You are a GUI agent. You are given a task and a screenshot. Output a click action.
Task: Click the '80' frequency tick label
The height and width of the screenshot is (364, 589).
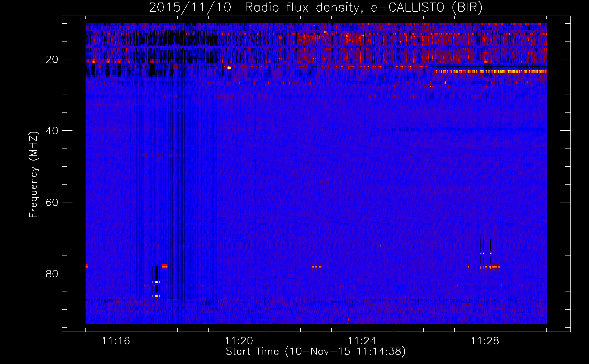pyautogui.click(x=52, y=274)
